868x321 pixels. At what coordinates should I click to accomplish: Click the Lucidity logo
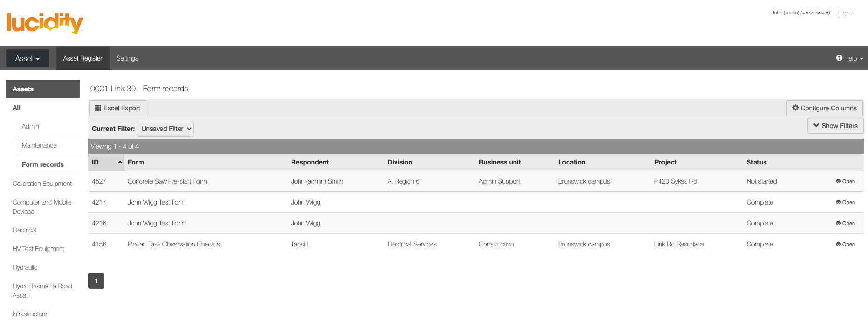tap(45, 23)
